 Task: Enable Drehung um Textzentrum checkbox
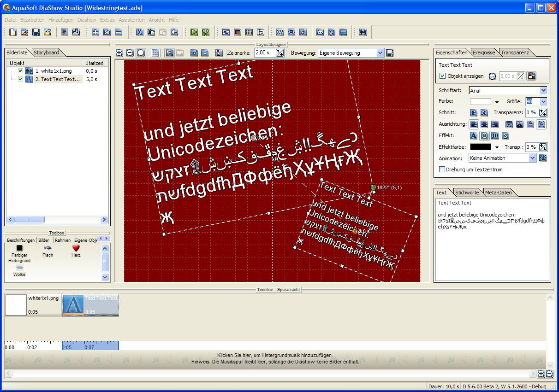click(x=442, y=170)
